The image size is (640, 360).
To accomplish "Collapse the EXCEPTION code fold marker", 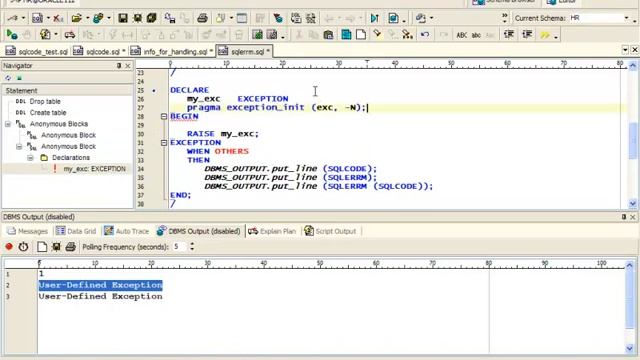I will point(164,143).
